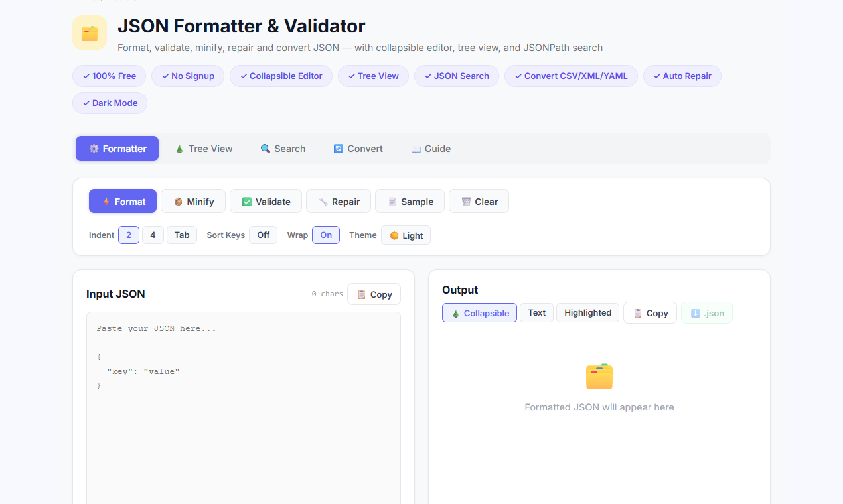
Task: Set indent to 2 spaces
Action: click(129, 235)
